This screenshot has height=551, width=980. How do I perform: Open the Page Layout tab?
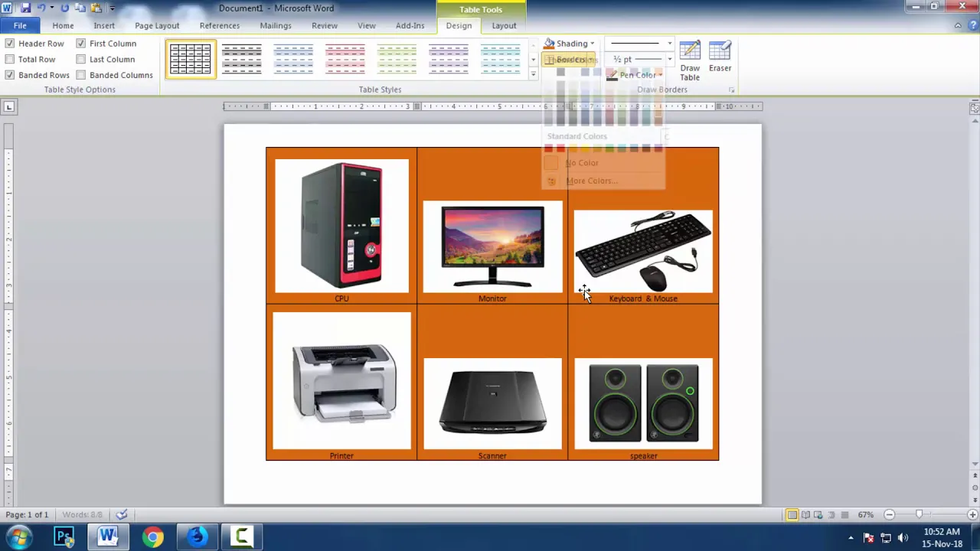[x=157, y=25]
